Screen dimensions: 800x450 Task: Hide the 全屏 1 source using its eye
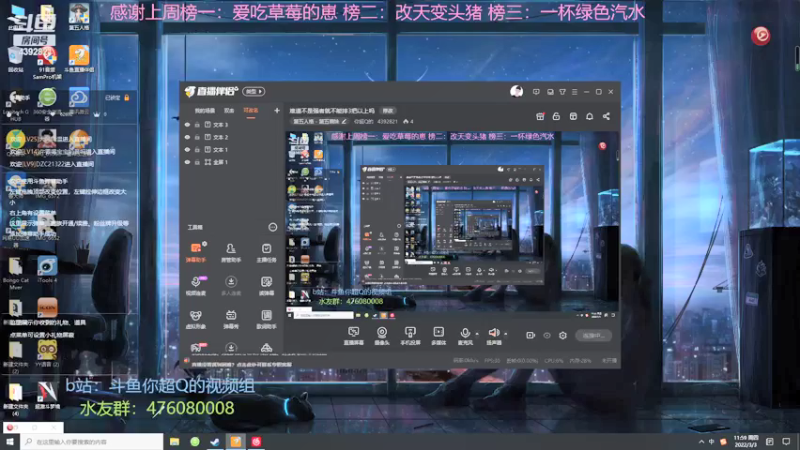pyautogui.click(x=187, y=162)
